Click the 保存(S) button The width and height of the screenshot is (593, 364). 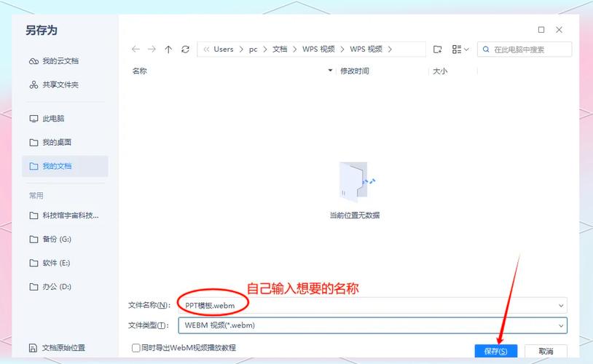pyautogui.click(x=496, y=351)
